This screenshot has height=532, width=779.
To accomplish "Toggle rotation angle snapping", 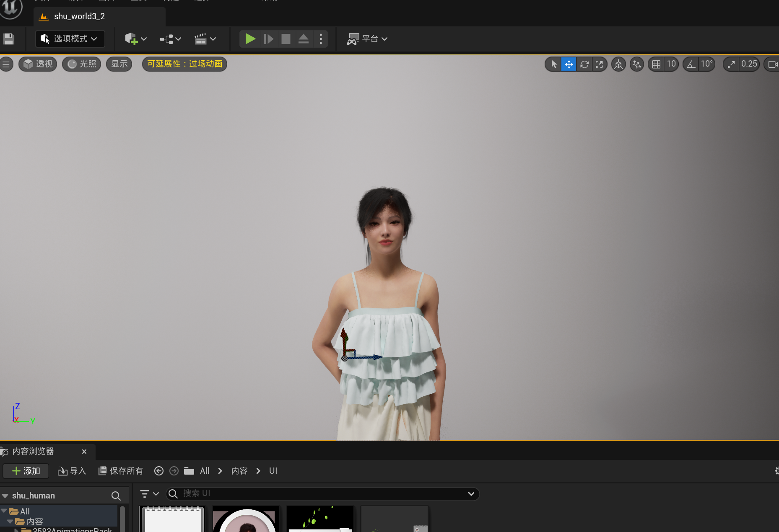I will (691, 64).
